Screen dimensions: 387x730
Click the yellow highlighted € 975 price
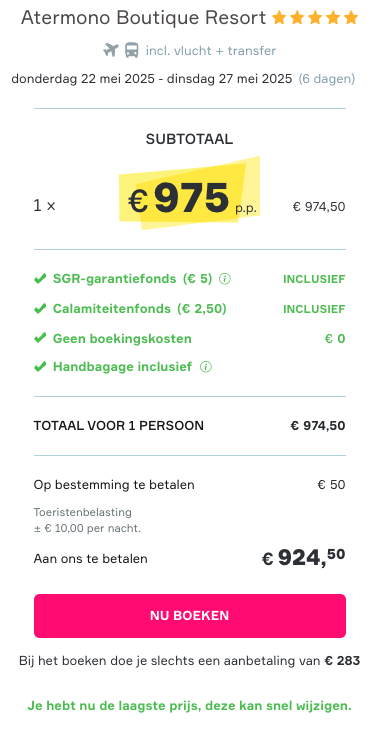point(192,199)
